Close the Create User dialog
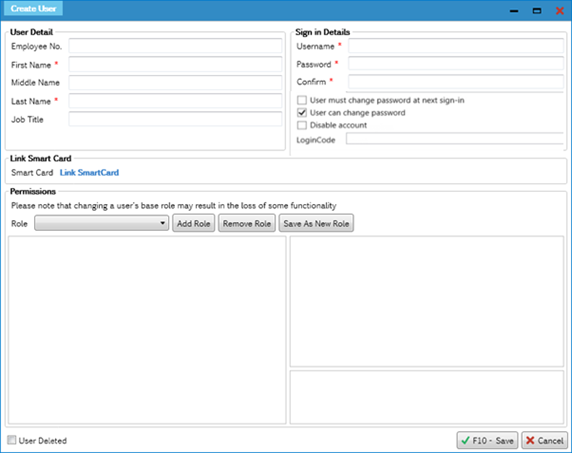The width and height of the screenshot is (572, 453). (x=560, y=11)
